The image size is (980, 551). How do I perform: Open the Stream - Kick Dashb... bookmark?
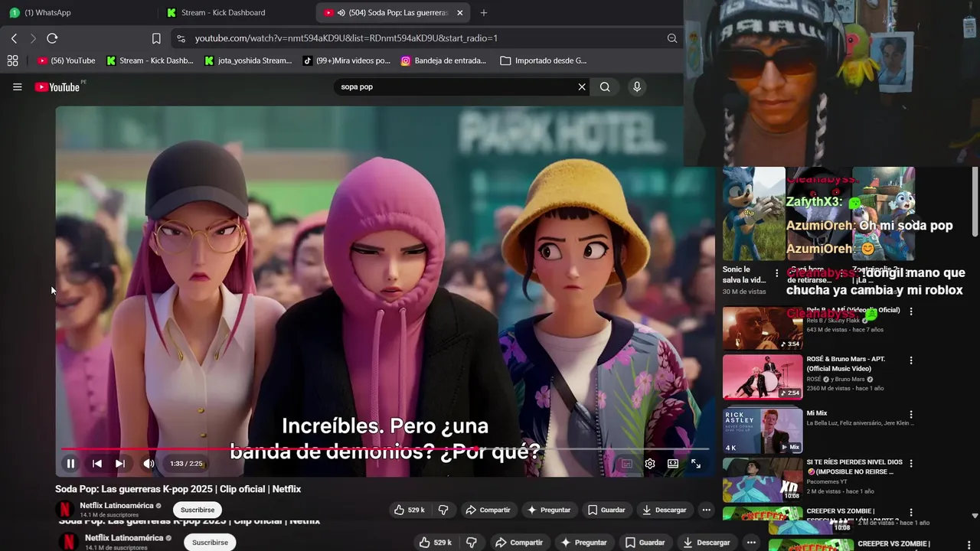coord(149,60)
